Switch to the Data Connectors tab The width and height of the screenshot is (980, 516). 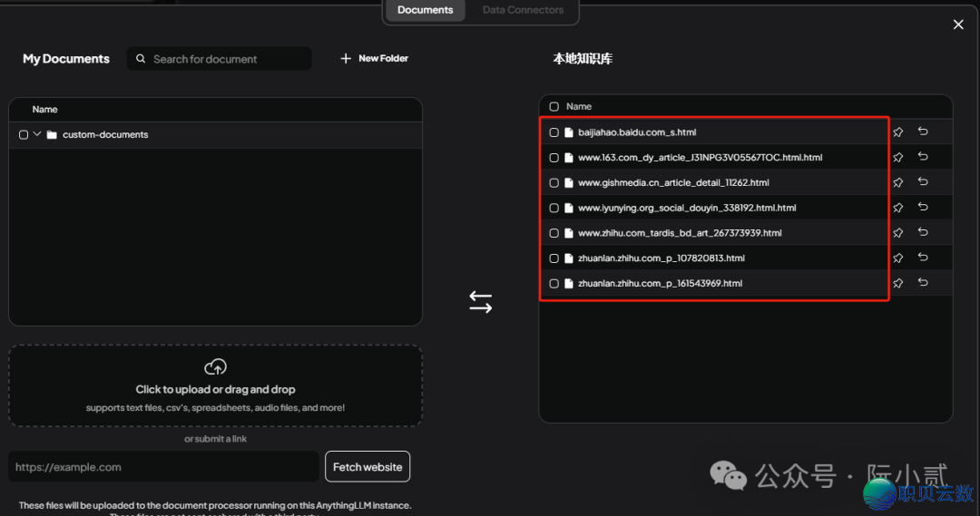click(523, 10)
